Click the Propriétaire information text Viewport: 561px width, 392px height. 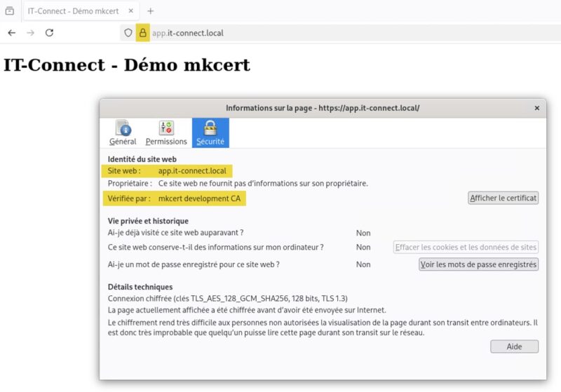point(263,184)
